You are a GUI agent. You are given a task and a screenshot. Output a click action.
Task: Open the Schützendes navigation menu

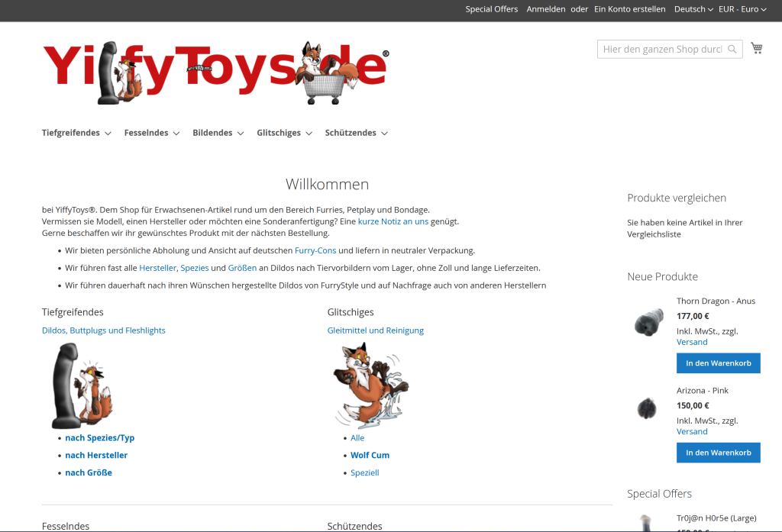point(356,133)
